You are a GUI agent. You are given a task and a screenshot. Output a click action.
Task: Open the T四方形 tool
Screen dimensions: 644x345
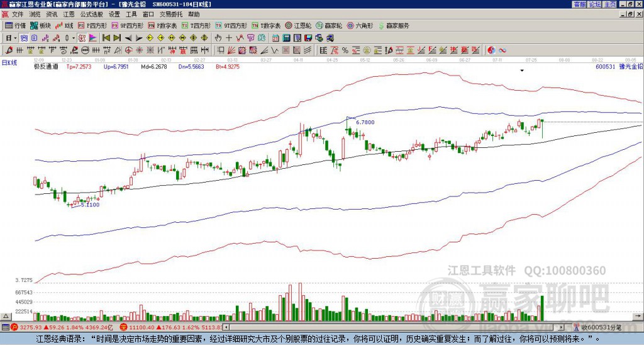(x=196, y=25)
